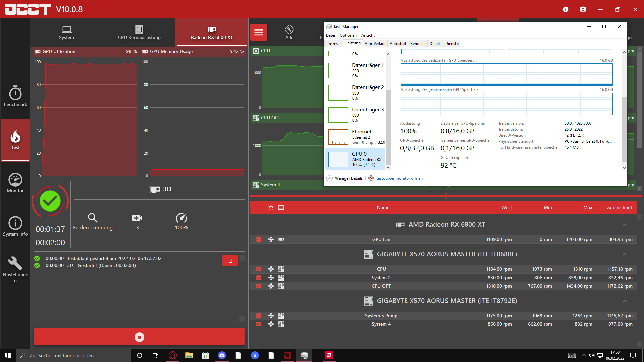644x362 pixels.
Task: Click the OCCT info icon in title bar
Action: [x=566, y=9]
